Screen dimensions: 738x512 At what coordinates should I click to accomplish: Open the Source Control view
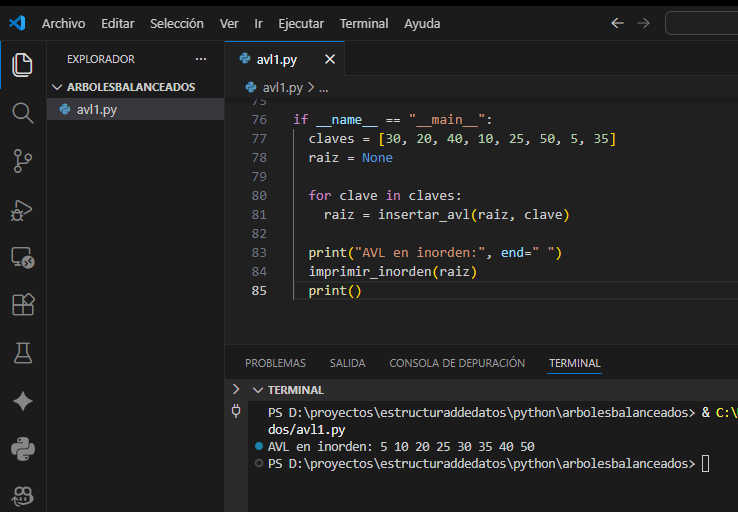(x=22, y=160)
